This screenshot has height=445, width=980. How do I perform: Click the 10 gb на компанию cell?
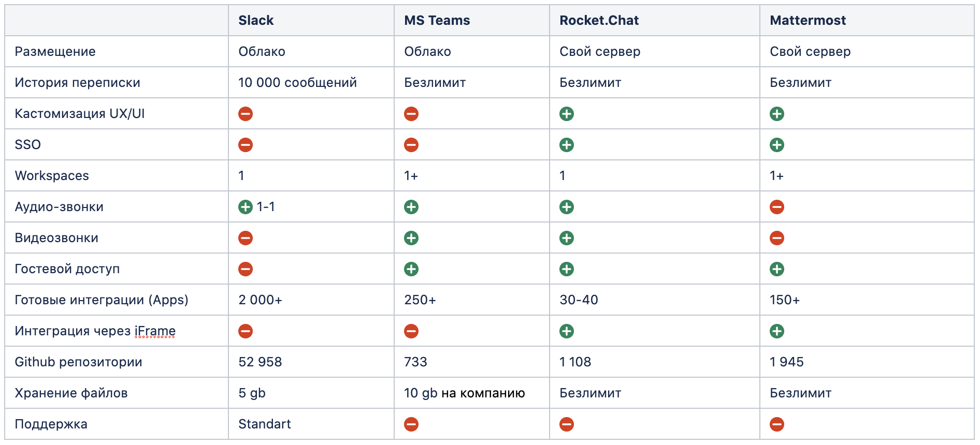tap(464, 393)
